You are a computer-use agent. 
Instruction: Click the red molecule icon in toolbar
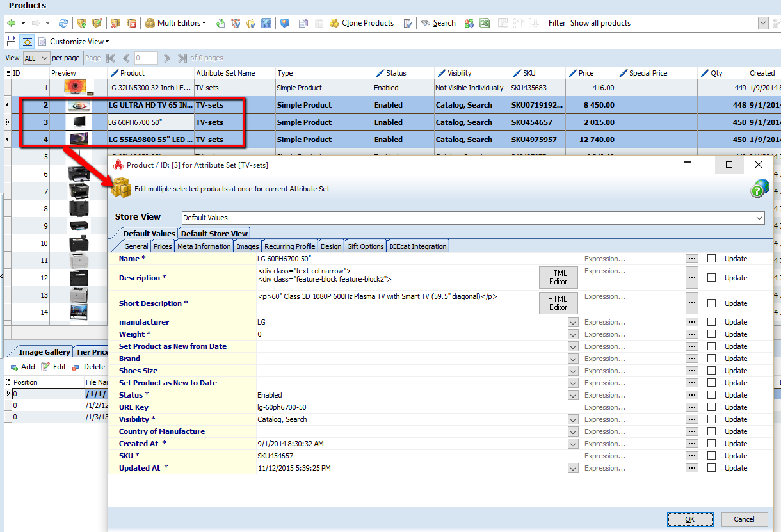click(x=236, y=23)
